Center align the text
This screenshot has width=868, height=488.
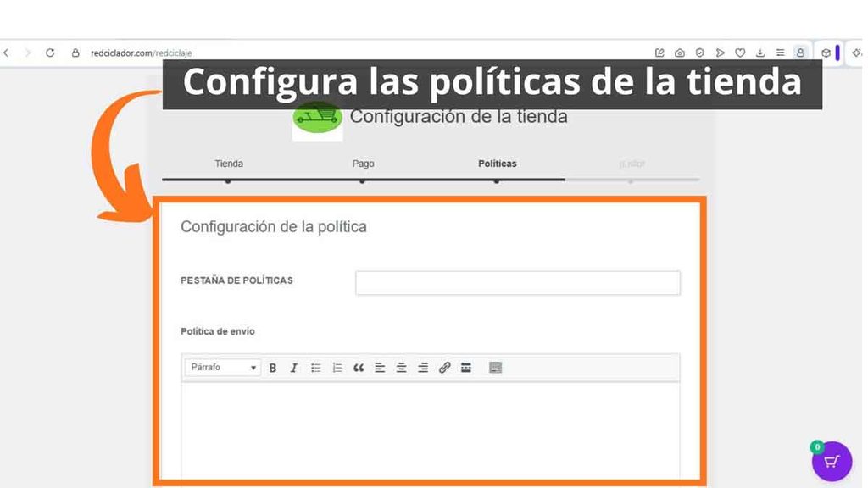(x=401, y=368)
